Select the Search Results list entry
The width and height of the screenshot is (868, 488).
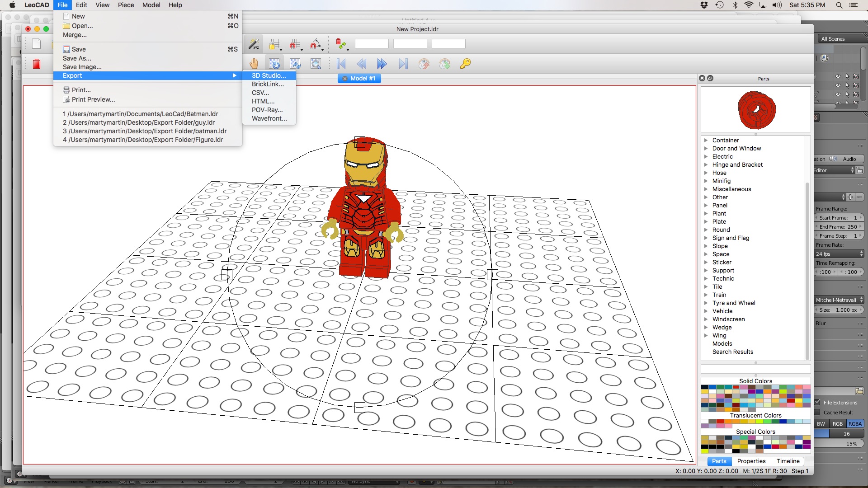tap(733, 352)
